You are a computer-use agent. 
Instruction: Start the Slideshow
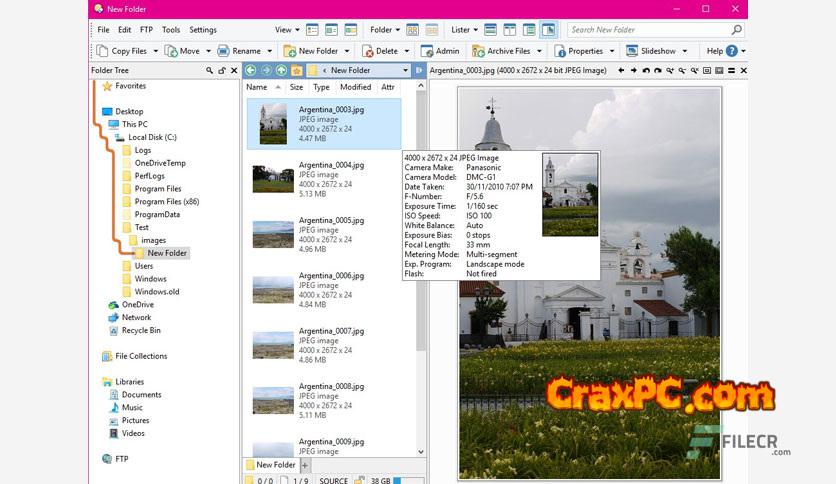click(650, 51)
